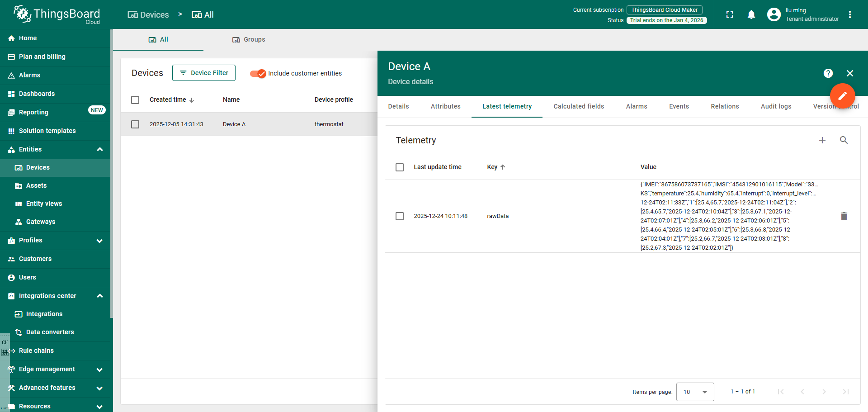This screenshot has width=868, height=412.
Task: Click ThingsBoard Cloud Maker subscription badge
Action: coord(665,10)
